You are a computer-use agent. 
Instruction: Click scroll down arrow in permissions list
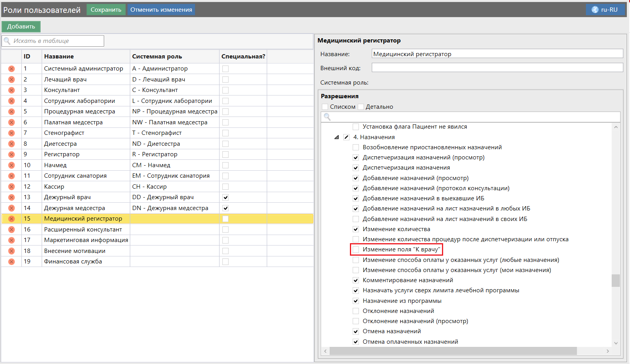[x=616, y=343]
